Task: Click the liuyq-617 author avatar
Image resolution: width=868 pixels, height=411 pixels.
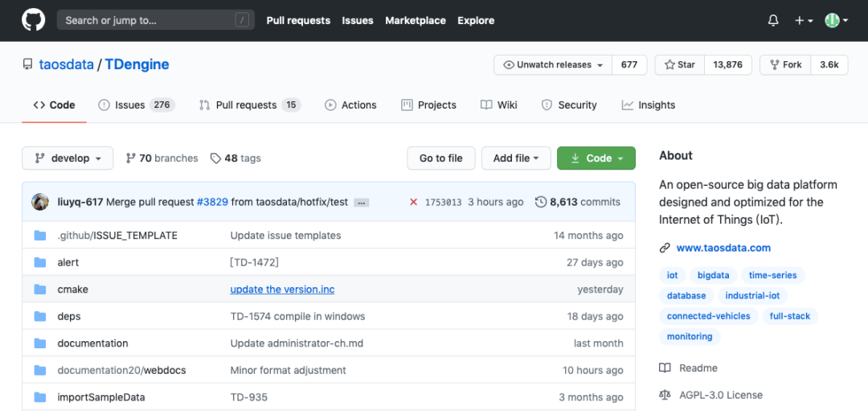Action: [40, 202]
